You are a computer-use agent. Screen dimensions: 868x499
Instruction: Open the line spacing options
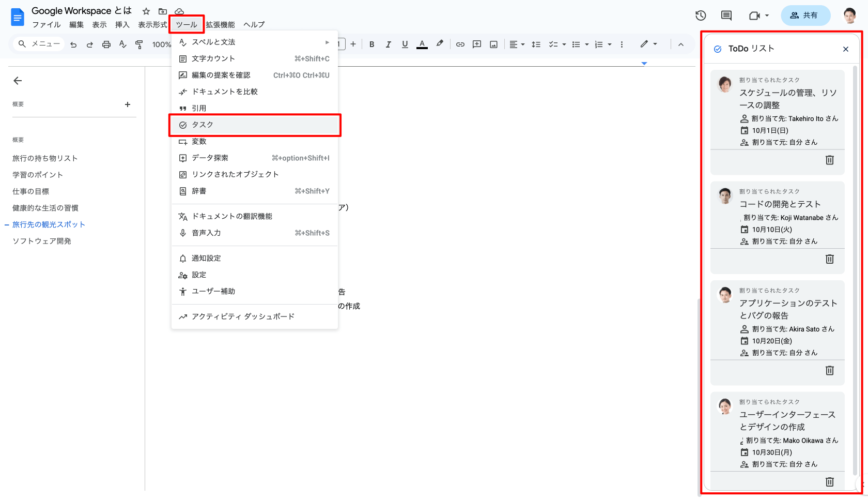tap(536, 44)
